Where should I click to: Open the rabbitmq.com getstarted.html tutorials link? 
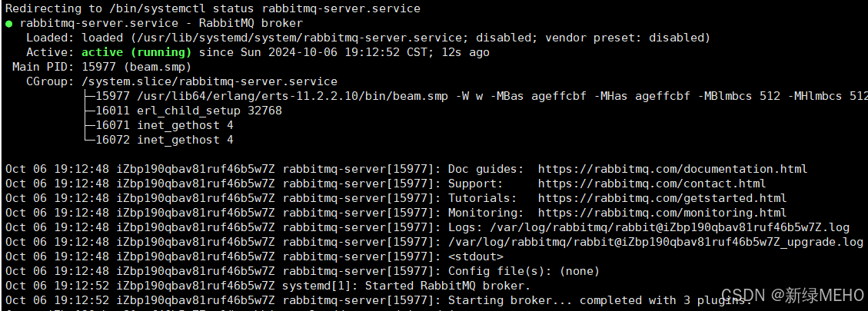pos(661,198)
